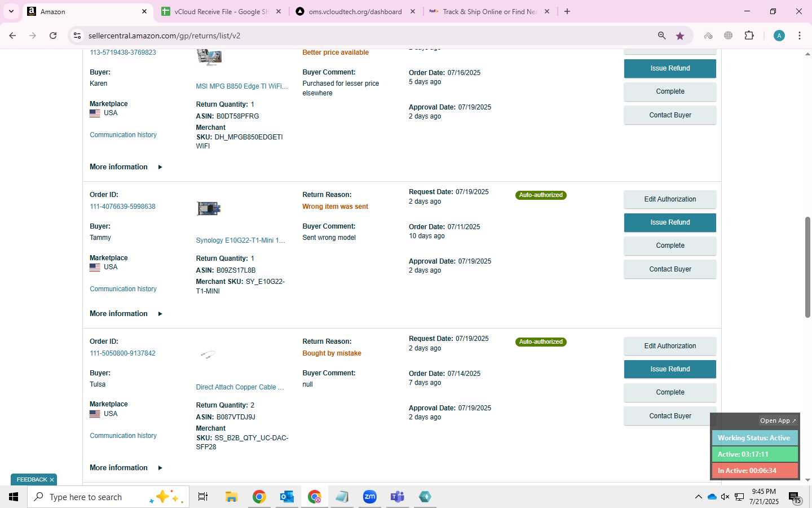The height and width of the screenshot is (508, 812).
Task: Click Open App in time tracker widget
Action: point(778,421)
